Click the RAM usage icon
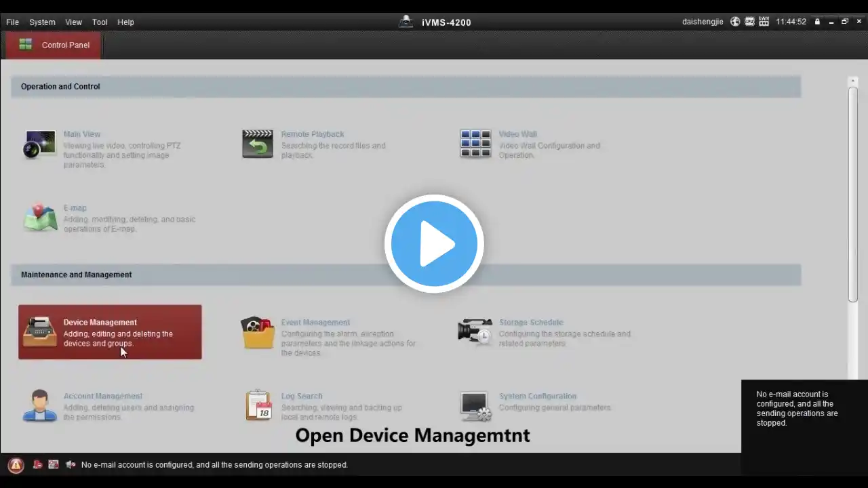868x488 pixels. [x=764, y=22]
